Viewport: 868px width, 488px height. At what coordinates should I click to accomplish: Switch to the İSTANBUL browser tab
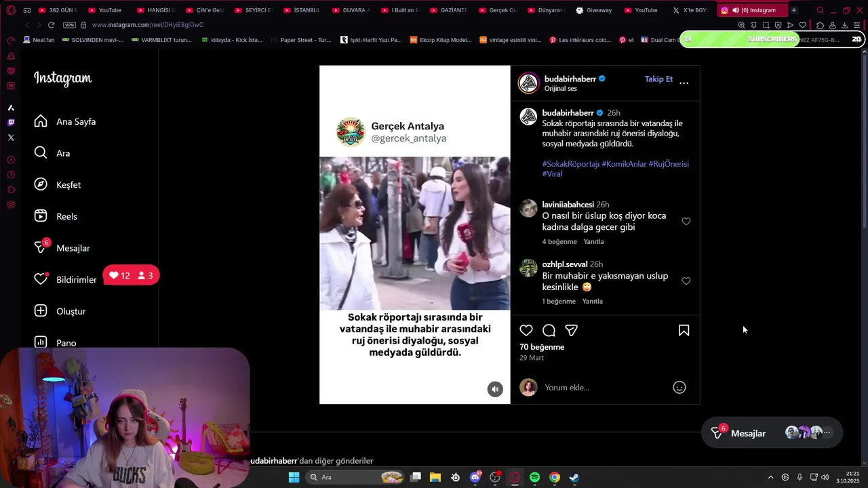(302, 10)
